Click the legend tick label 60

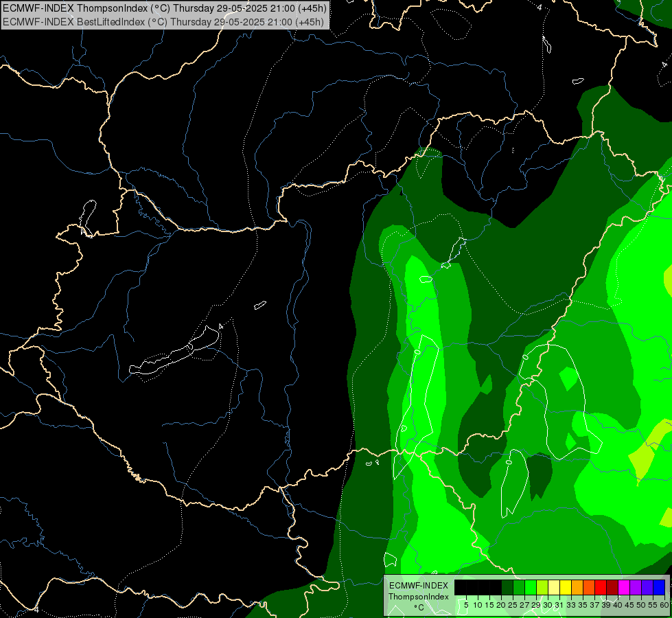point(664,605)
